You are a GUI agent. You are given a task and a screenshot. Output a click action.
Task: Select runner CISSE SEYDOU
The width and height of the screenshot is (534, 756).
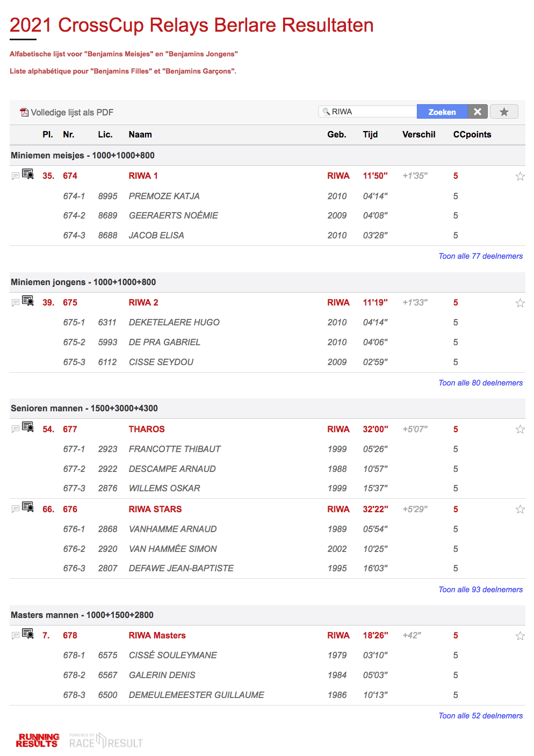(161, 362)
